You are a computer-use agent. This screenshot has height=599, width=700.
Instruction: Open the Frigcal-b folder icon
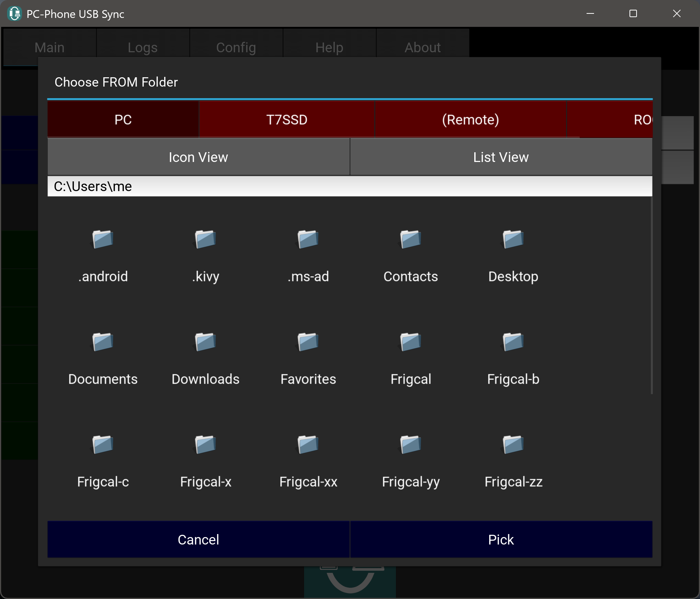[513, 342]
